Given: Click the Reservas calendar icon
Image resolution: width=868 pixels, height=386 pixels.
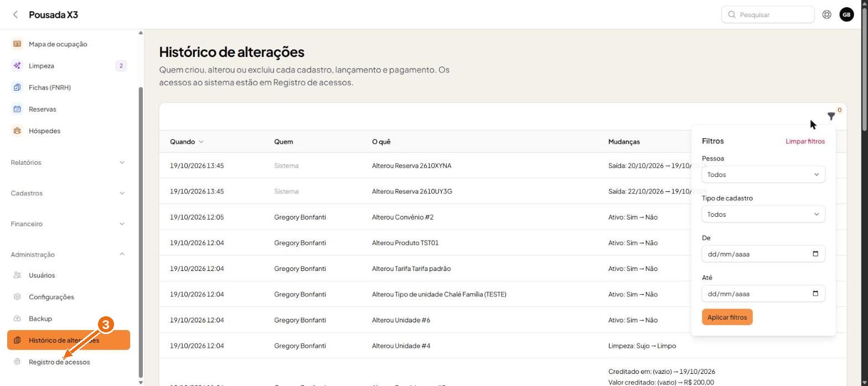Looking at the screenshot, I should coord(17,109).
